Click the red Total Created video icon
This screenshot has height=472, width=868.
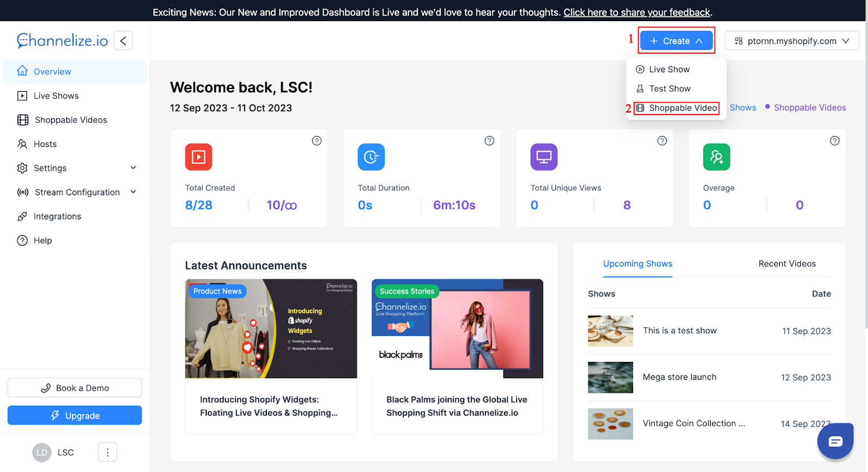199,157
